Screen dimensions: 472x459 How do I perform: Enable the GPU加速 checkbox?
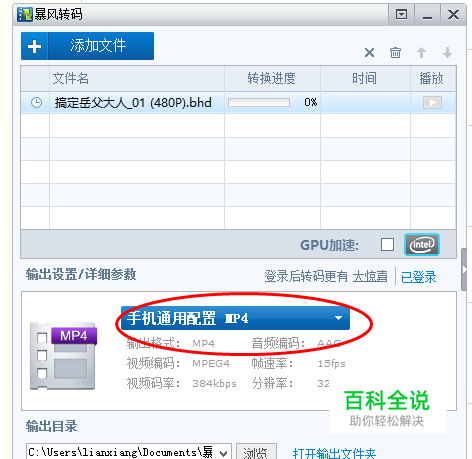click(387, 245)
